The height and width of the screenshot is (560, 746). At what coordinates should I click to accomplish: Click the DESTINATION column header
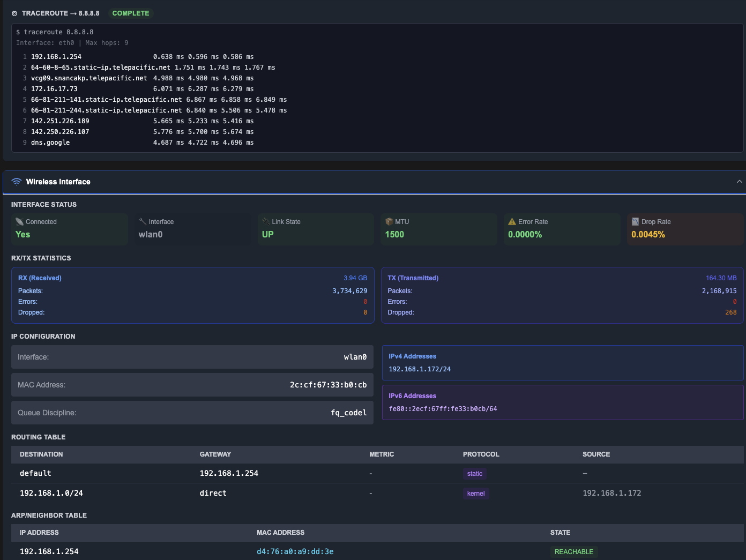pos(41,454)
